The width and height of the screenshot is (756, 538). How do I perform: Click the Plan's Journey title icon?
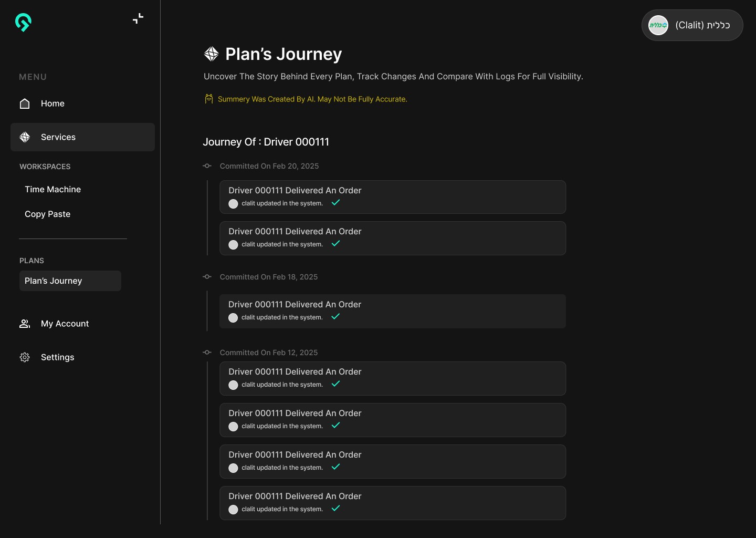point(211,54)
